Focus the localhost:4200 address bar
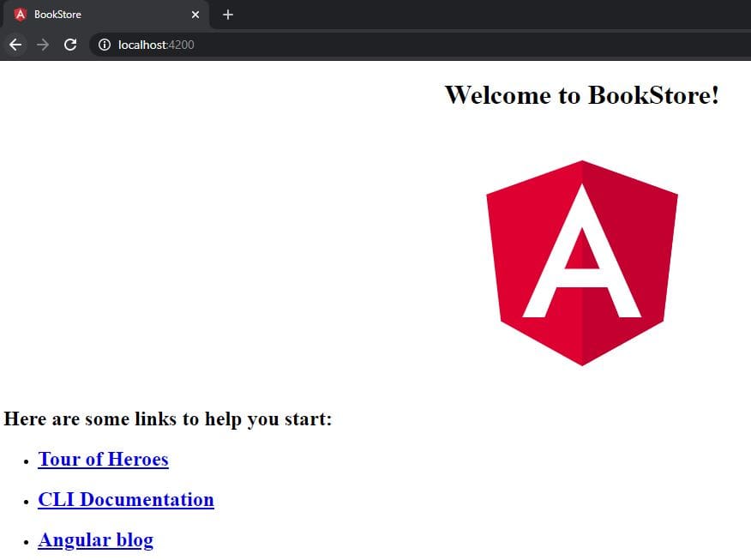Image resolution: width=751 pixels, height=560 pixels. click(x=422, y=45)
